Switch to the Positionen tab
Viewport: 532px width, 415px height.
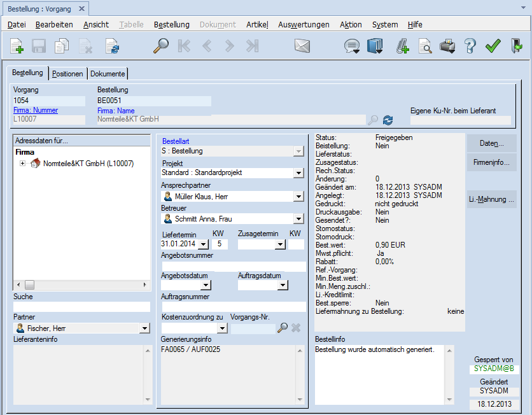tap(67, 74)
